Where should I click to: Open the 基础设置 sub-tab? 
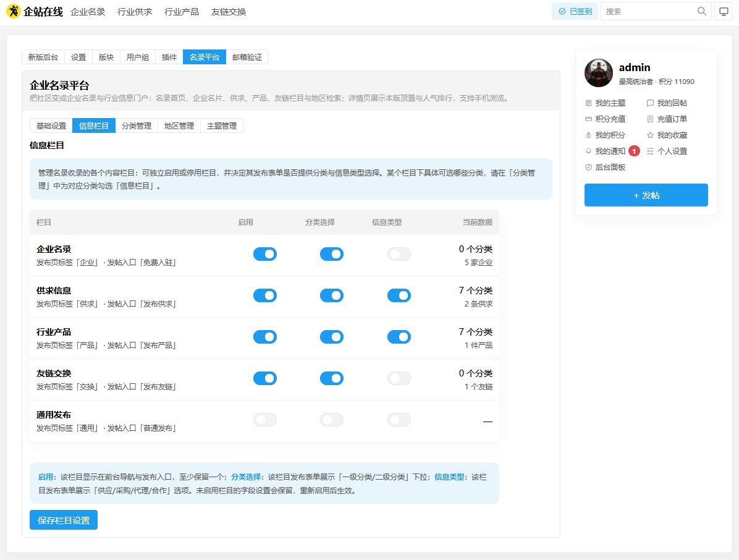pyautogui.click(x=51, y=126)
